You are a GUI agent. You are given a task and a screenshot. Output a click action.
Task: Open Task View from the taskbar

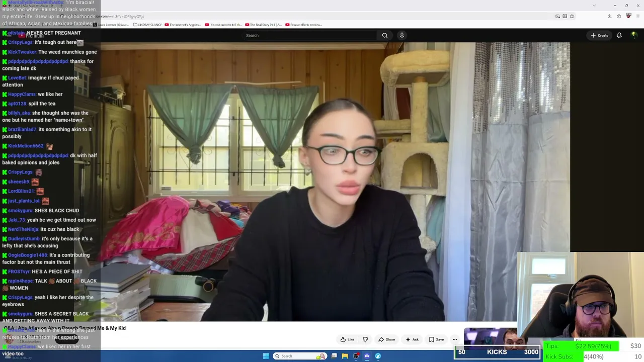tap(334, 356)
